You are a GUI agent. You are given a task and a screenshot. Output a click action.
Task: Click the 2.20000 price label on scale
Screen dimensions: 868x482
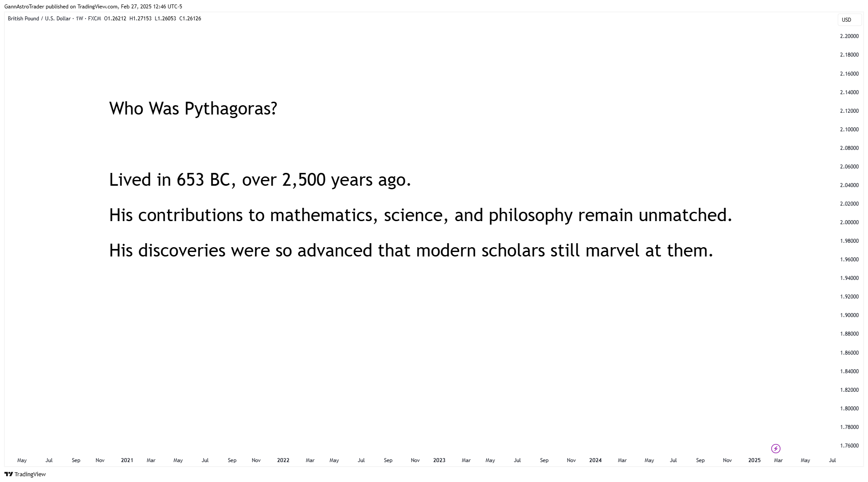pos(849,36)
